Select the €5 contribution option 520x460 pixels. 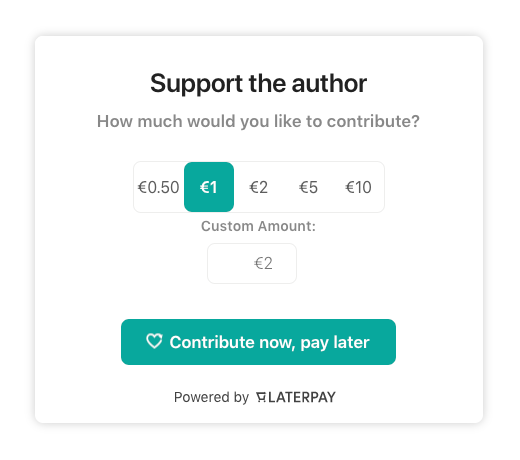click(x=308, y=187)
